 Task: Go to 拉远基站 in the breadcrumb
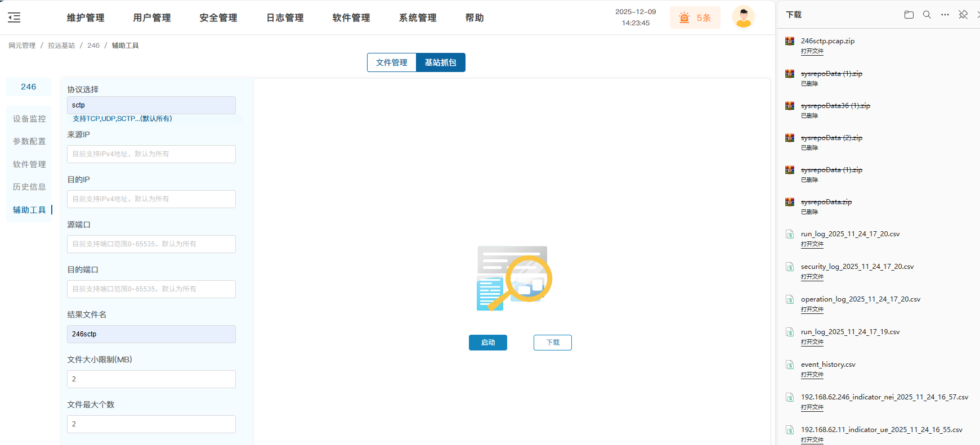61,46
